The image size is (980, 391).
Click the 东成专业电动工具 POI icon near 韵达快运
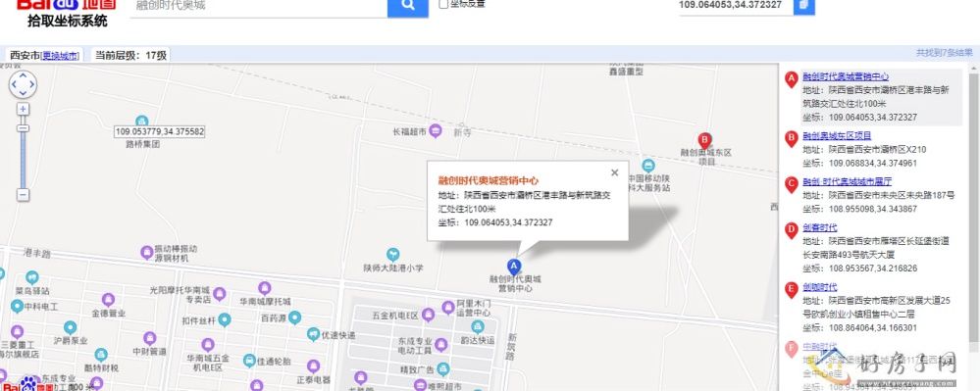tap(440, 345)
